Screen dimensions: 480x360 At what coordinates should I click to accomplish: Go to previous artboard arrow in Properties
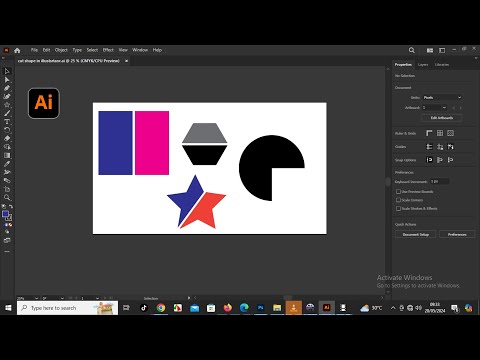tap(454, 108)
